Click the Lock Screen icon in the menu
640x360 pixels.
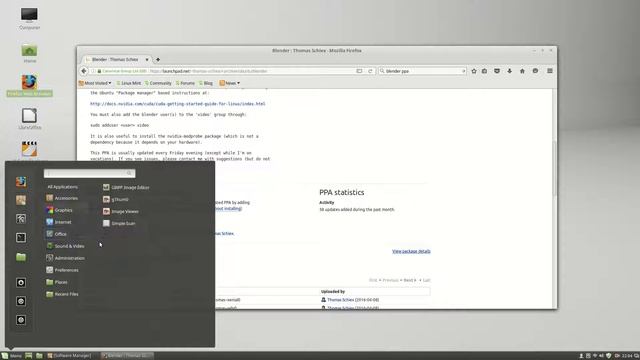pyautogui.click(x=21, y=282)
